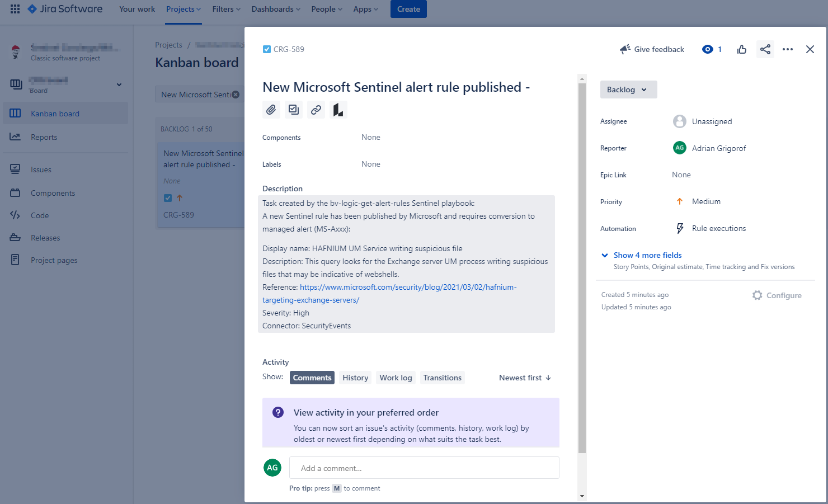828x504 pixels.
Task: Click the link issue chain icon
Action: coord(316,110)
